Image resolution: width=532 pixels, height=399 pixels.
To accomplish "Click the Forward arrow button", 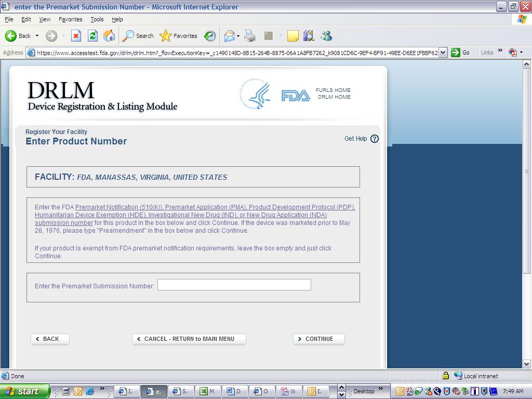I will click(x=51, y=36).
